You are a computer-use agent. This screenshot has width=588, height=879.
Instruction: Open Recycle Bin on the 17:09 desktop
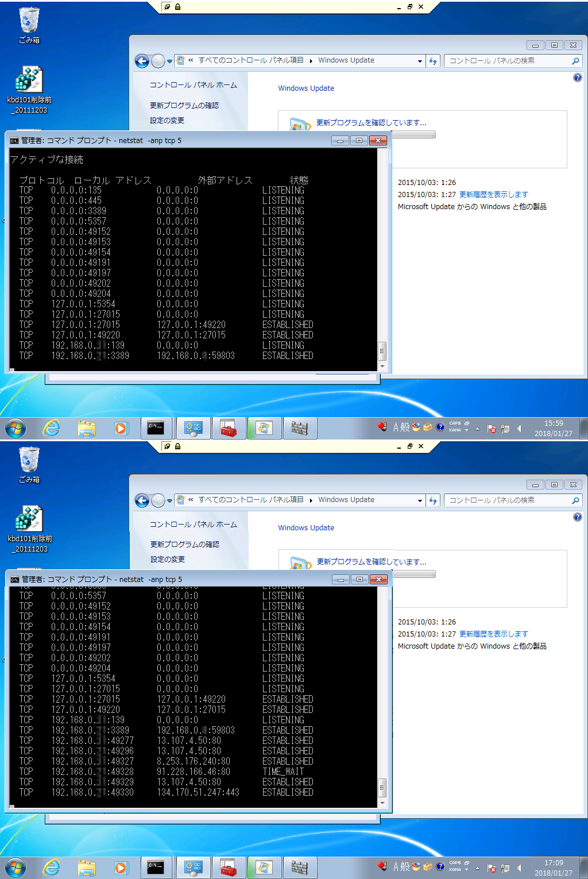click(x=29, y=465)
